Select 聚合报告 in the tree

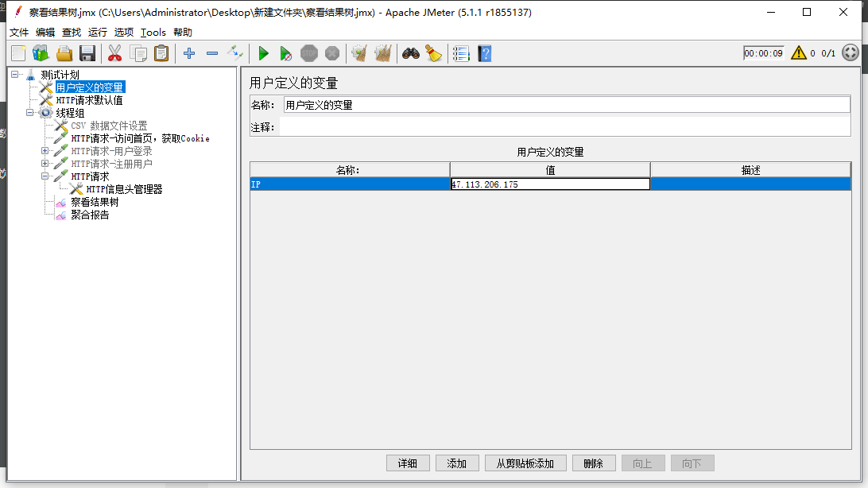coord(90,215)
